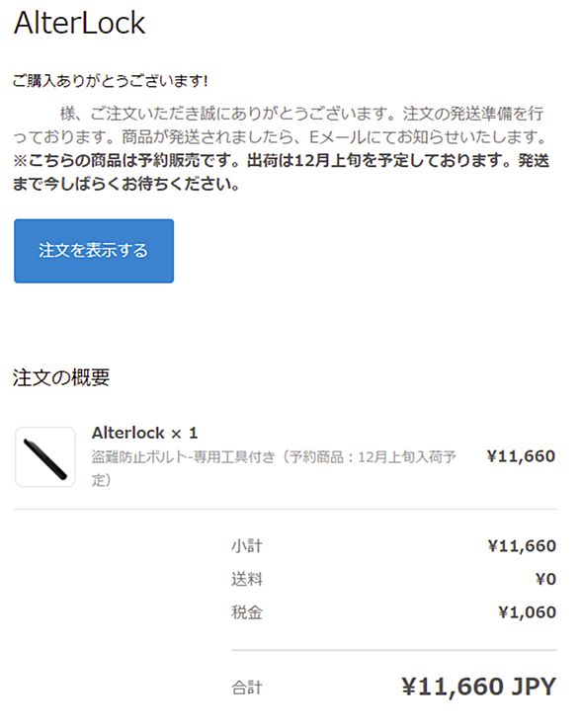The image size is (579, 728).
Task: Click the 注文の概要 section heading
Action: click(x=61, y=377)
